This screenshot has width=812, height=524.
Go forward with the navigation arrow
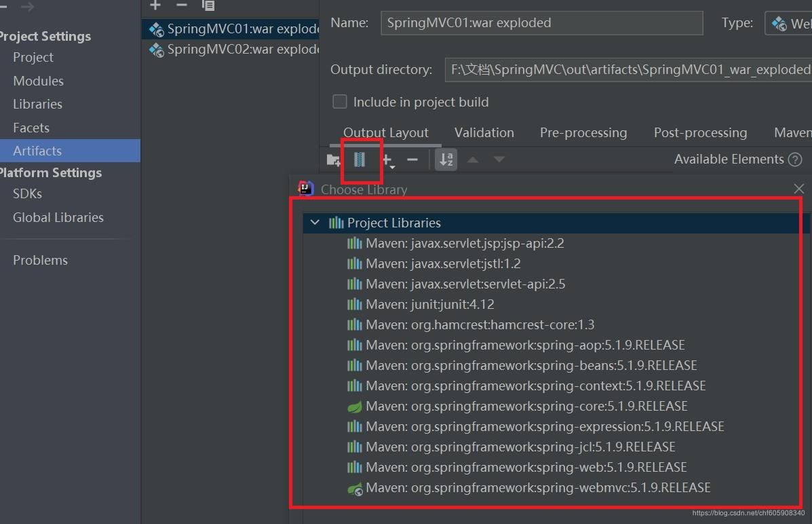(x=27, y=6)
